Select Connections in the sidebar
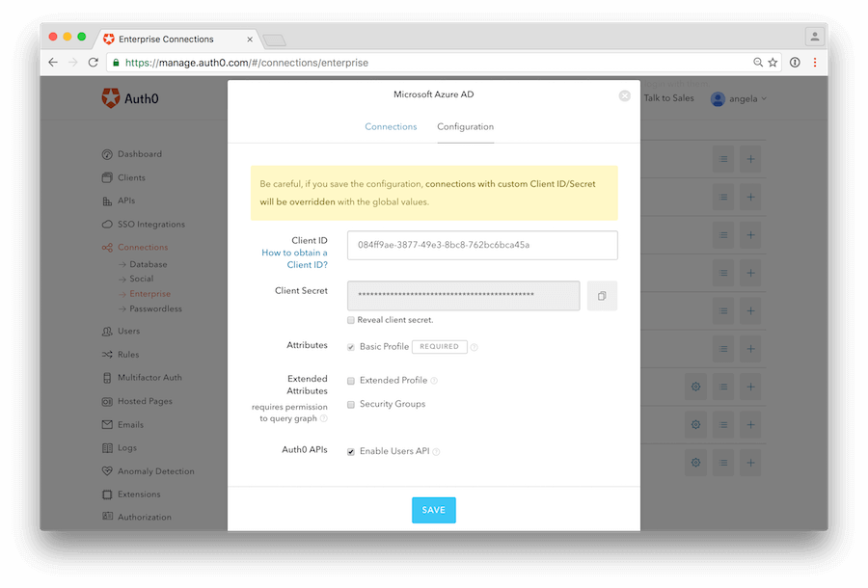The width and height of the screenshot is (868, 588). tap(134, 248)
